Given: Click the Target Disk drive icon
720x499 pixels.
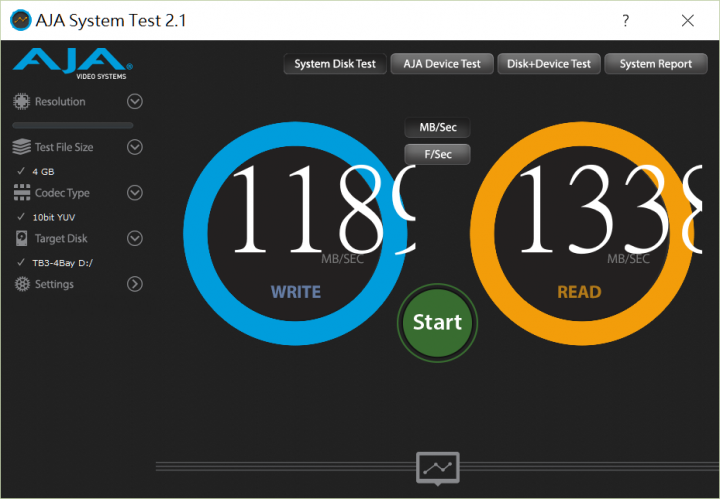Looking at the screenshot, I should (x=22, y=238).
